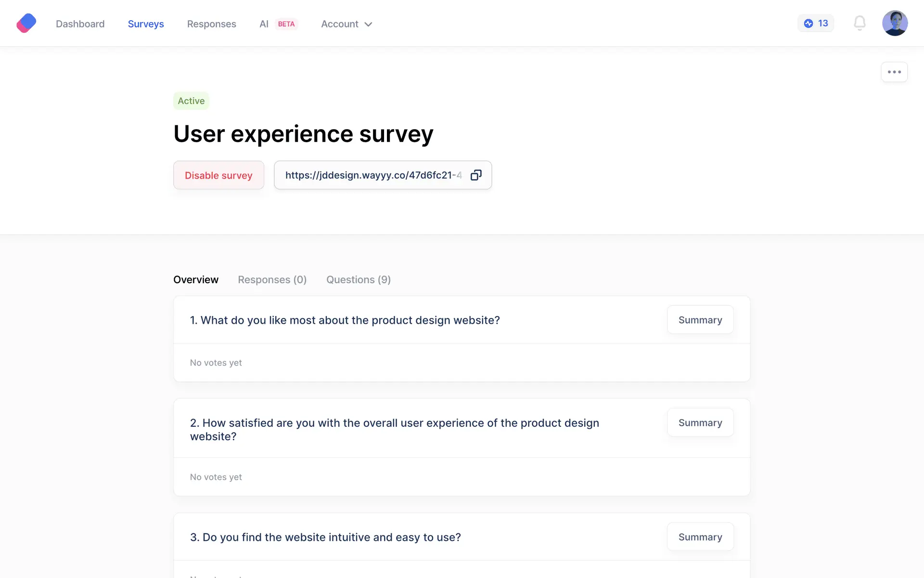The width and height of the screenshot is (924, 578).
Task: Copy the survey link with copy icon
Action: (x=475, y=175)
